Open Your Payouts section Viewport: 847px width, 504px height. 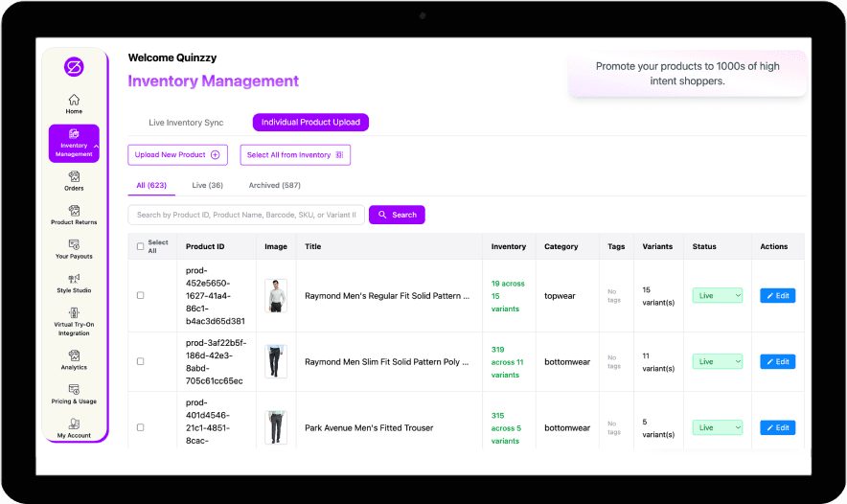click(74, 249)
